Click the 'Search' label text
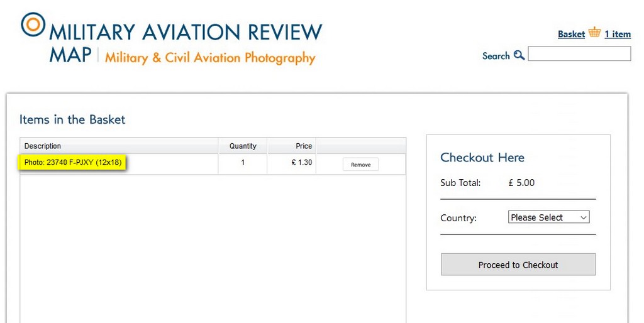 pos(496,56)
